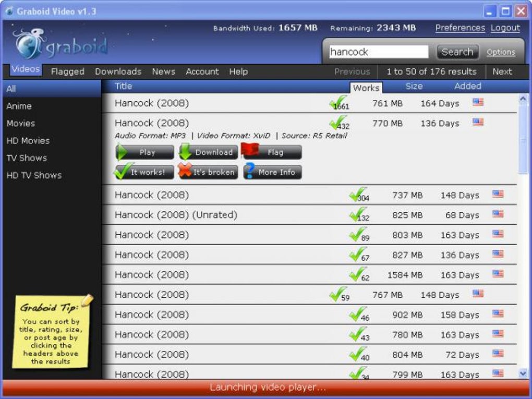
Task: Click the works checkmark showing 43
Action: point(359,334)
